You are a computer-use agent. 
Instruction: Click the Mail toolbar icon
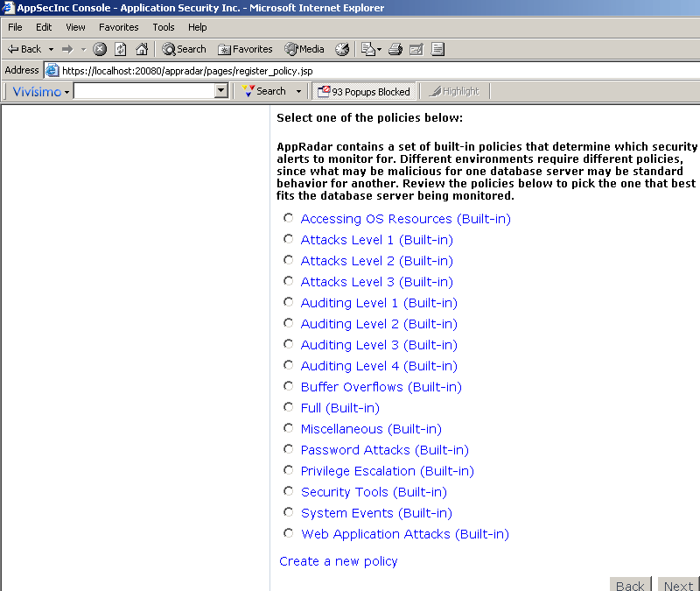pyautogui.click(x=367, y=49)
